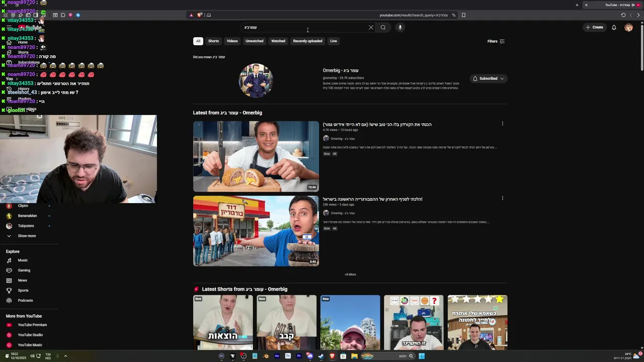
Task: Open search Filters
Action: [x=496, y=41]
